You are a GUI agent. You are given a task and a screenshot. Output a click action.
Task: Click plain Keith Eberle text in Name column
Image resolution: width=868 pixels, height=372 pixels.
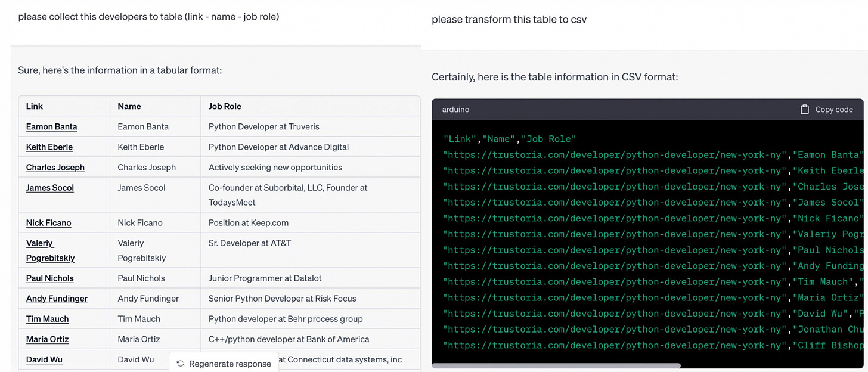[x=141, y=147]
